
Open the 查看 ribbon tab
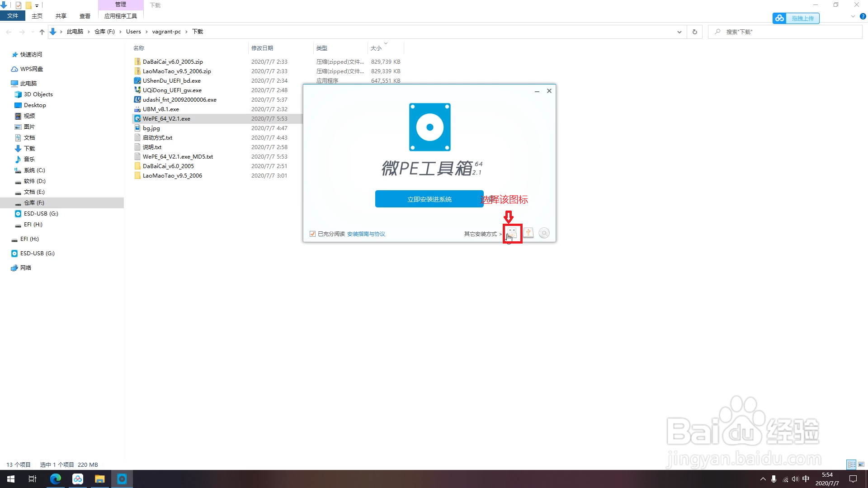click(x=85, y=16)
